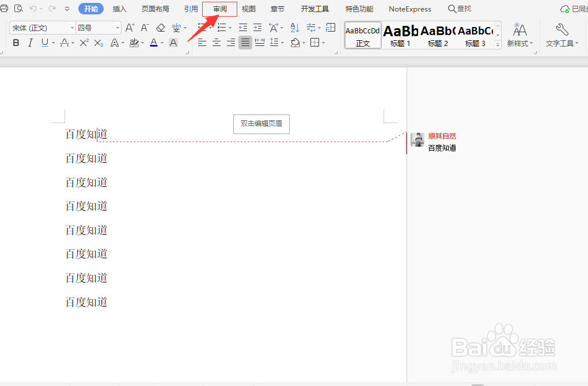Center align text
Viewport: 588px width, 386px height.
click(217, 43)
